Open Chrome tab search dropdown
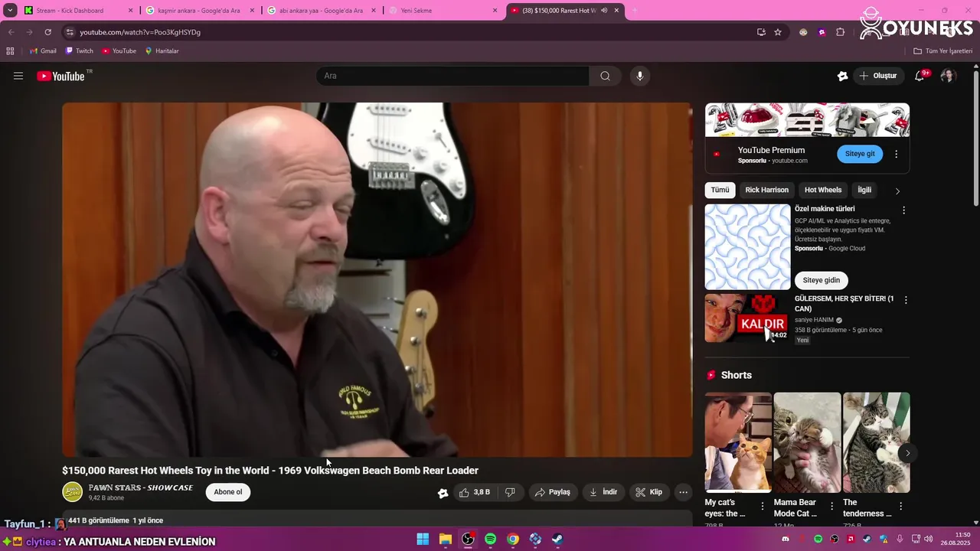Screen dimensions: 980x551 [10, 11]
